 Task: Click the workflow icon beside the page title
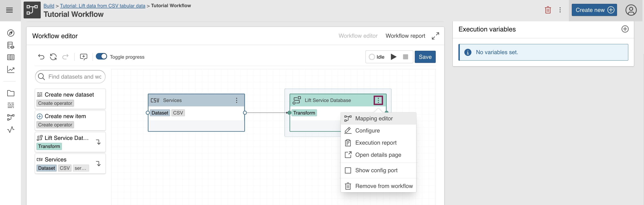pyautogui.click(x=32, y=10)
